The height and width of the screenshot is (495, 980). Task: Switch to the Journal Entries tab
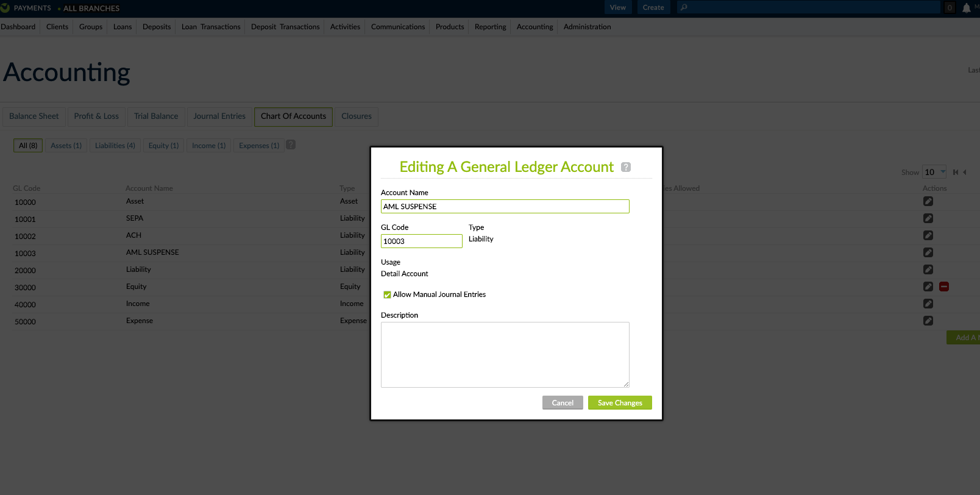(x=219, y=116)
